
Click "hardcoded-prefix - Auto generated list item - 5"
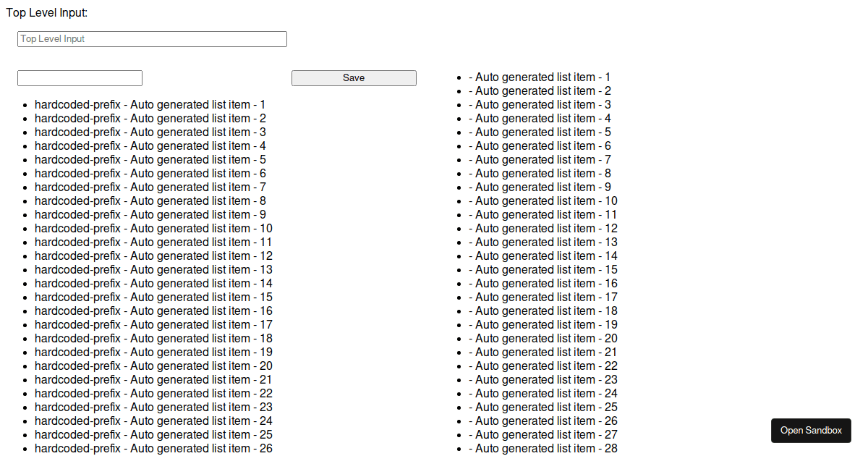point(150,160)
